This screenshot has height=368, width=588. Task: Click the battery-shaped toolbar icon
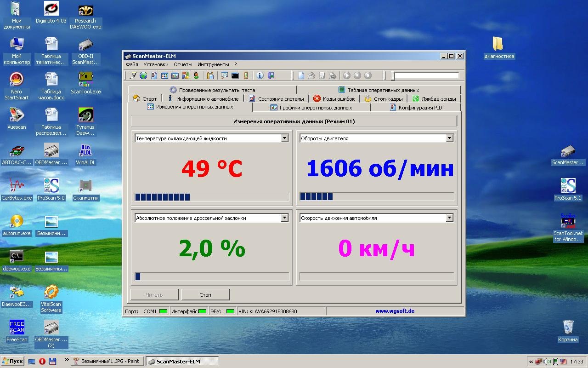[246, 75]
